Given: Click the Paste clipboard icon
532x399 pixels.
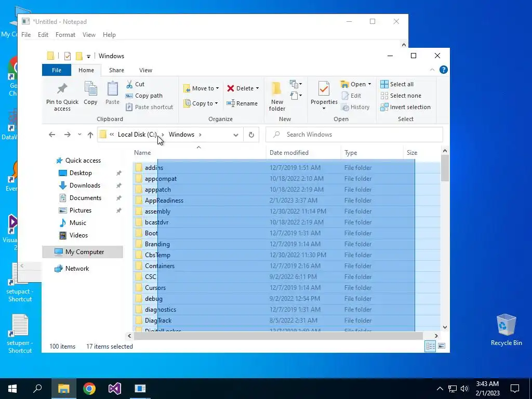Looking at the screenshot, I should [x=112, y=89].
